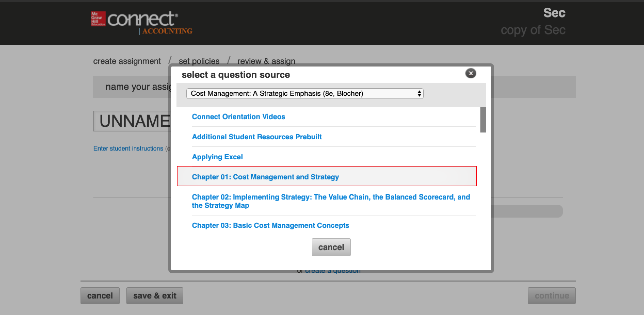Image resolution: width=644 pixels, height=315 pixels.
Task: Close the question source dialog
Action: click(x=471, y=73)
